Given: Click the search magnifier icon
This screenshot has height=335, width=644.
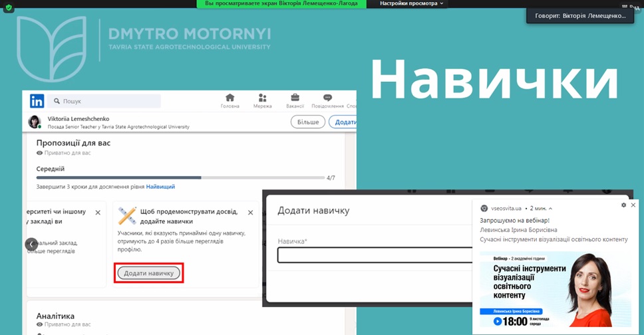Looking at the screenshot, I should point(57,101).
